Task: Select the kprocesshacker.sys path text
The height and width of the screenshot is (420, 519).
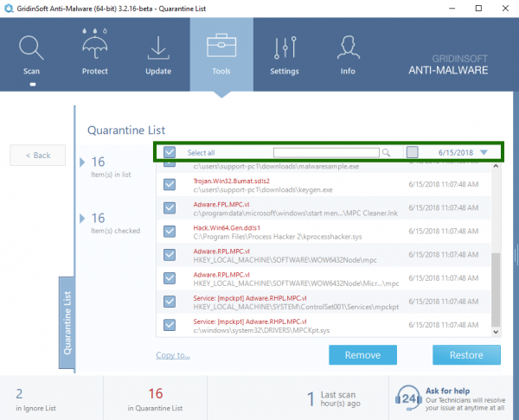Action: pos(278,237)
